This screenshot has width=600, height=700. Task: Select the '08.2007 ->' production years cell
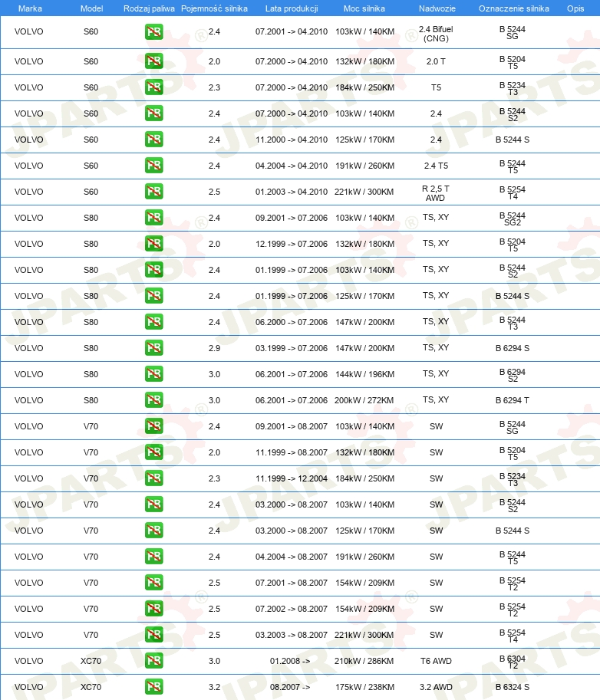click(x=290, y=687)
